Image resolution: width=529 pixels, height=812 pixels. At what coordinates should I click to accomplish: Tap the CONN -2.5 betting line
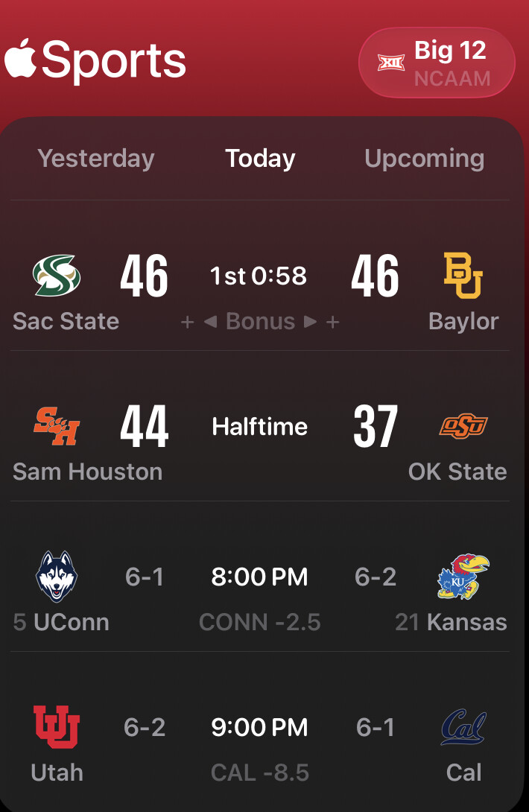259,622
